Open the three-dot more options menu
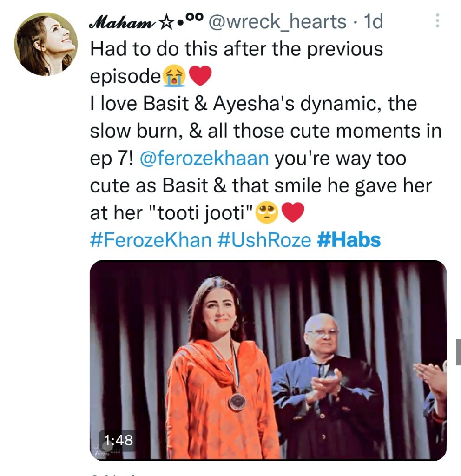Viewport: 461px width, 476px height. [x=437, y=21]
